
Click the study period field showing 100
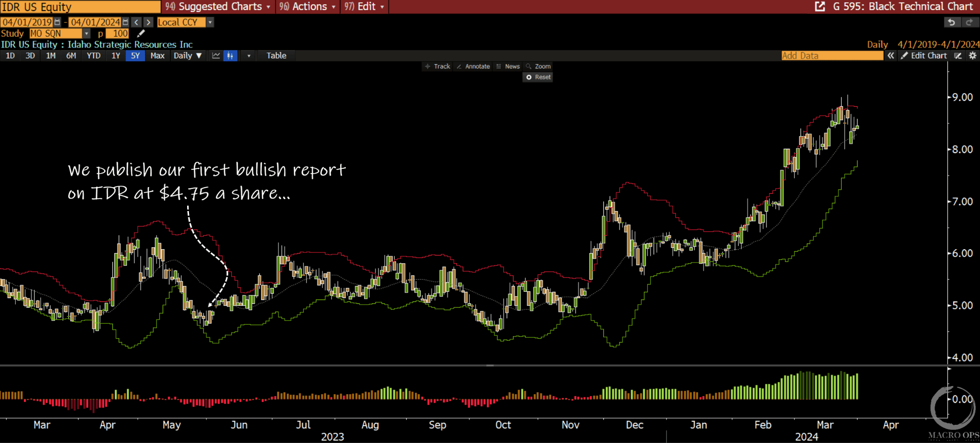(x=118, y=33)
